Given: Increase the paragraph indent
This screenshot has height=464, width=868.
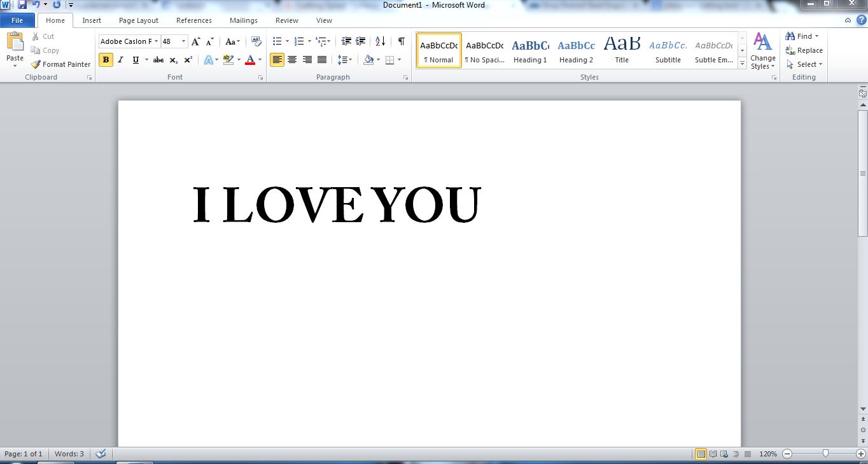Looking at the screenshot, I should point(361,41).
